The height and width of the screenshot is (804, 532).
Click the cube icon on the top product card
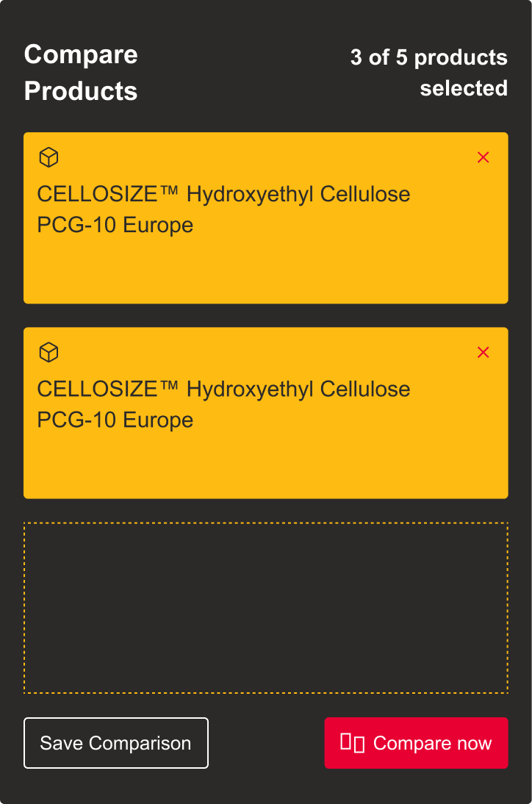[x=48, y=157]
